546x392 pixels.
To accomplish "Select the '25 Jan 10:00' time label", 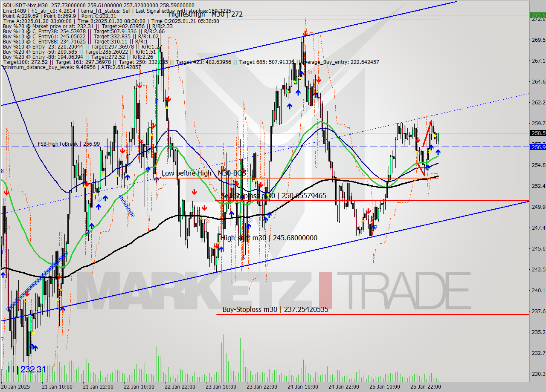I will [384, 387].
